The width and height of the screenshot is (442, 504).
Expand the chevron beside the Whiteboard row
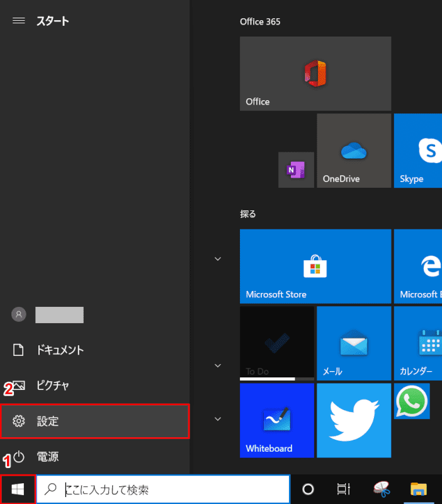218,419
